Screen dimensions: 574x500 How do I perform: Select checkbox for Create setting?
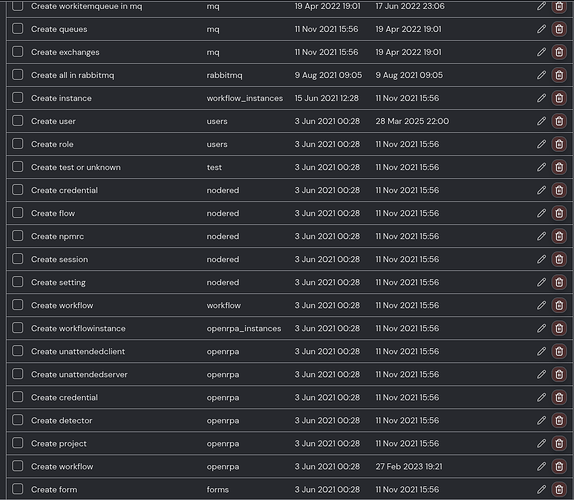coord(18,282)
